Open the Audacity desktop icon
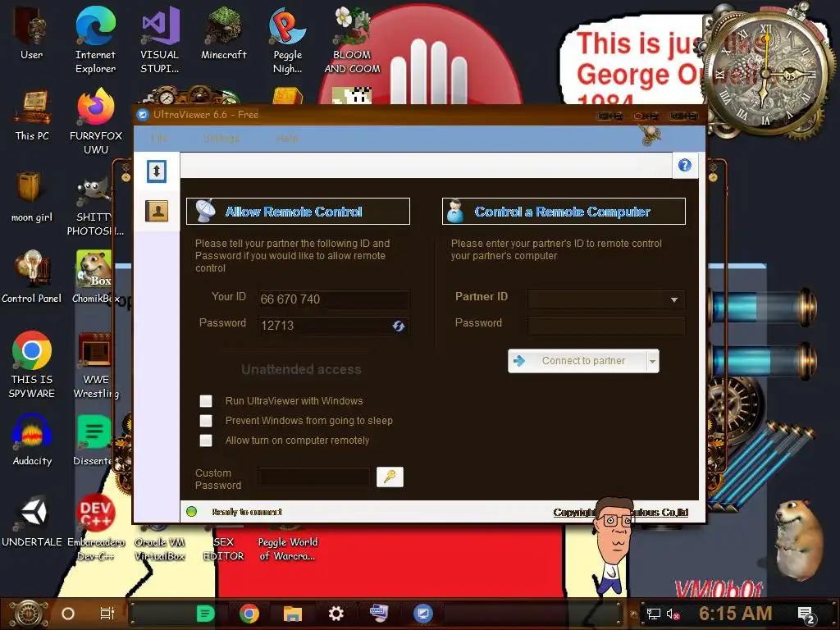The image size is (840, 630). coord(32,440)
